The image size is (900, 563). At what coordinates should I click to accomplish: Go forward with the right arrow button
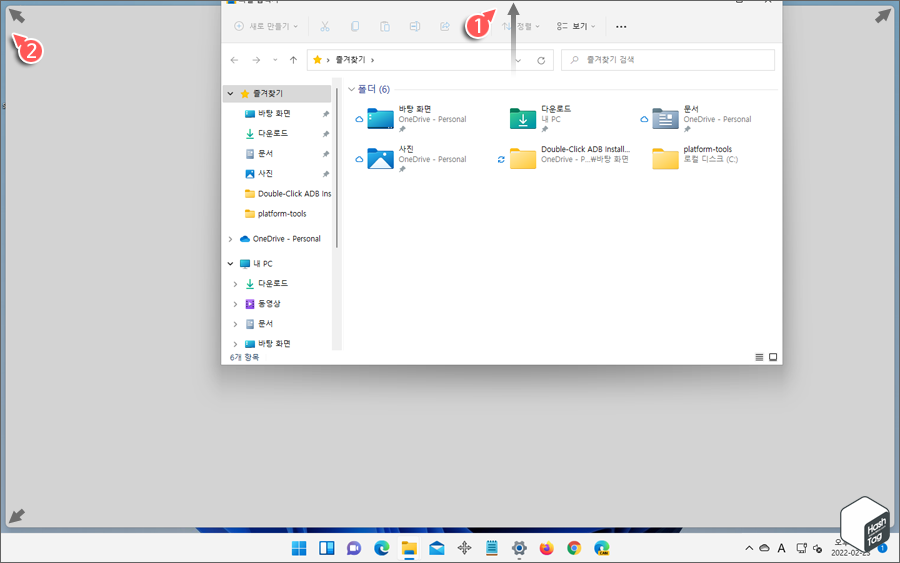coord(256,60)
